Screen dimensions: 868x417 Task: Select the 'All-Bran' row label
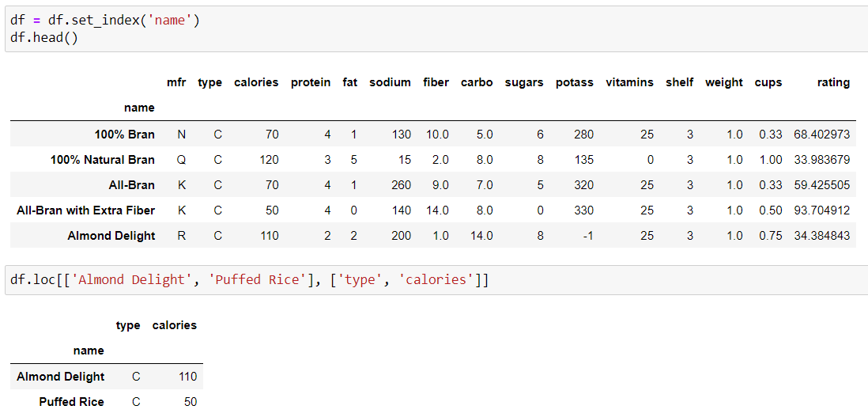coord(132,185)
